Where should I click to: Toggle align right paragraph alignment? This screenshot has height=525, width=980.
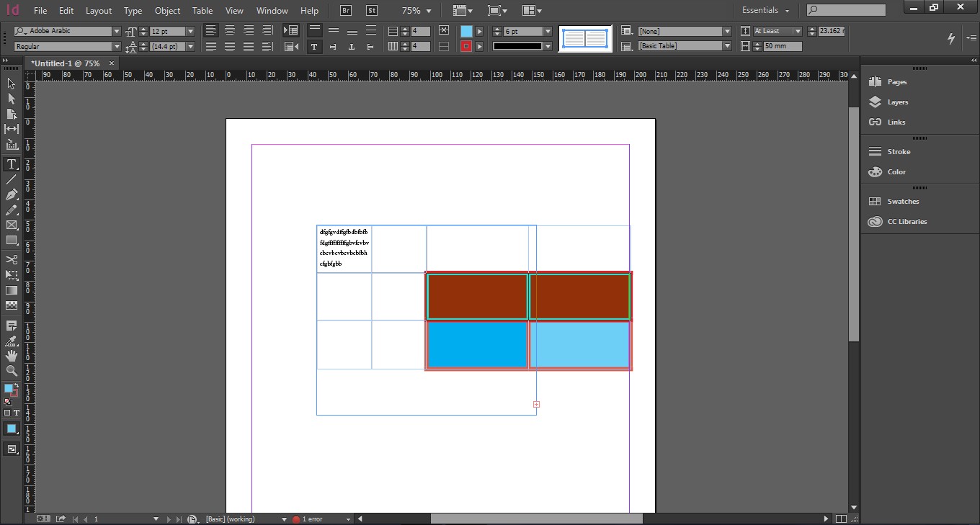coord(249,31)
